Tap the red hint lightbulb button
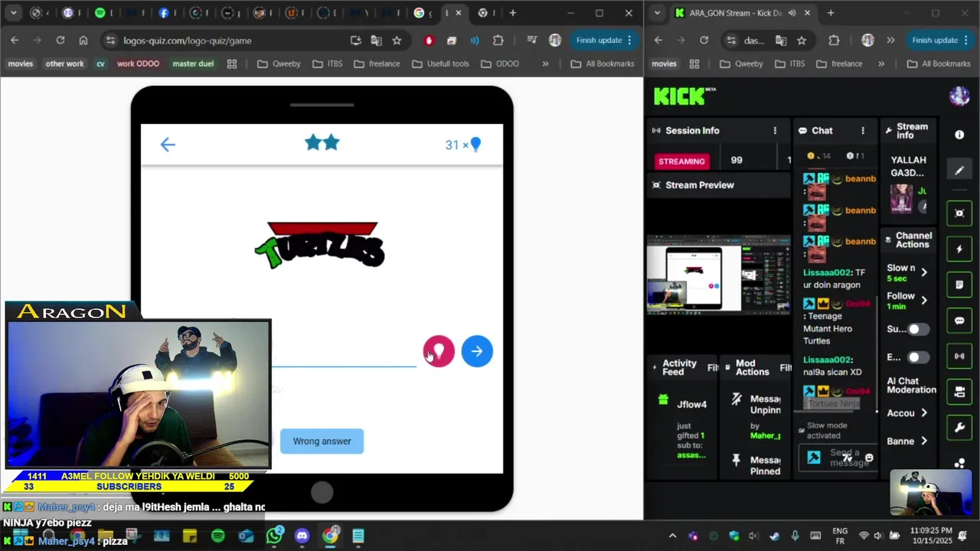980x551 pixels. tap(439, 351)
